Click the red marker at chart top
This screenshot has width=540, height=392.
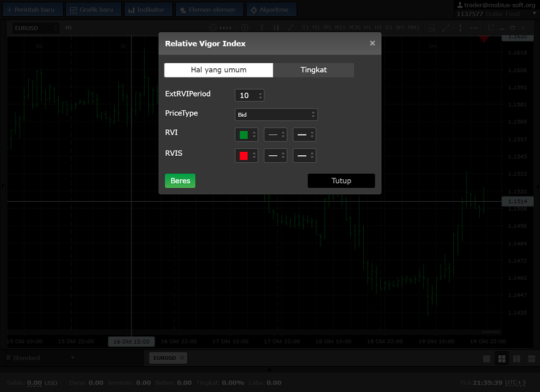coord(484,39)
